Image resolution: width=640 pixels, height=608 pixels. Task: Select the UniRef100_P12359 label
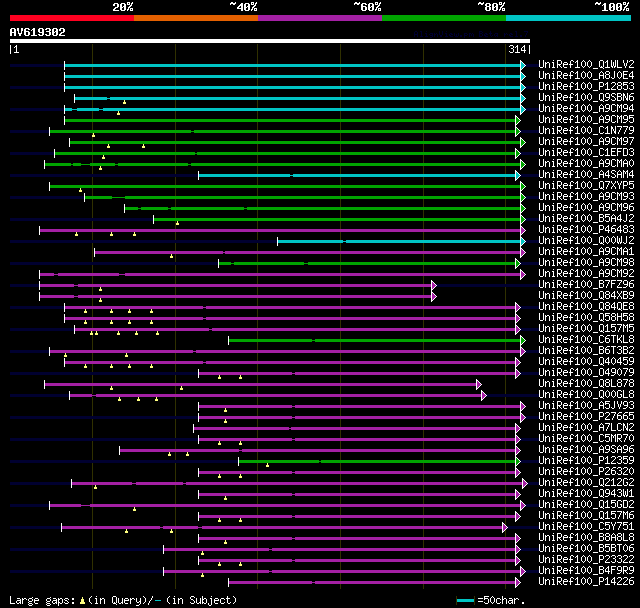[x=586, y=461]
